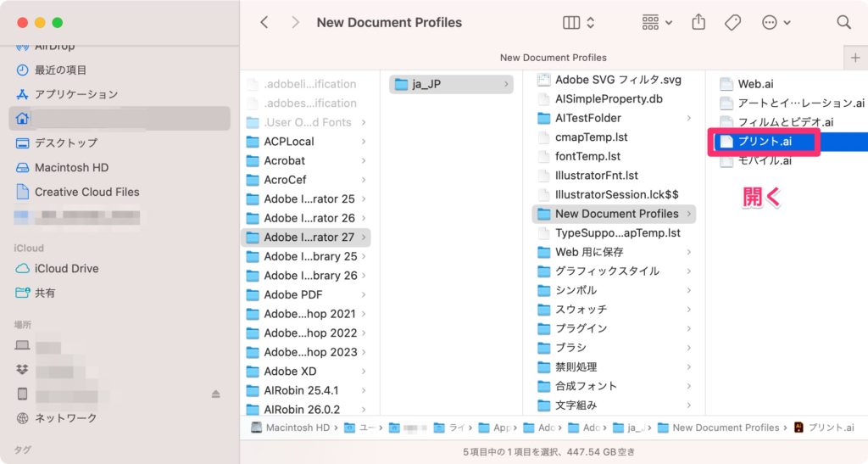The width and height of the screenshot is (868, 464).
Task: Open the more actions ellipsis menu
Action: [776, 23]
